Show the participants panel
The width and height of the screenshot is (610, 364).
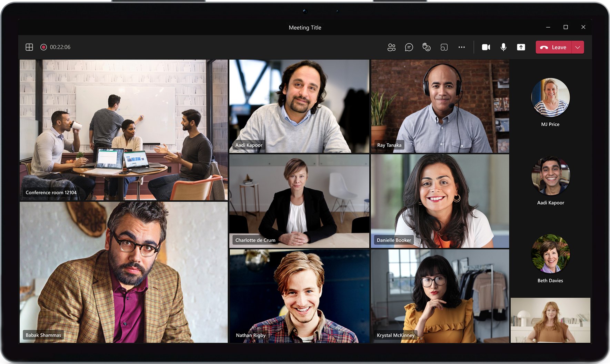391,47
